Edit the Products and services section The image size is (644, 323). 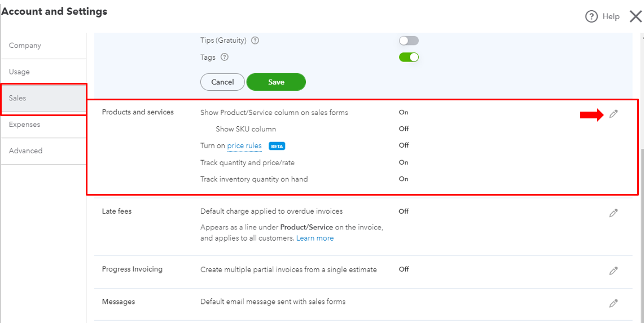[614, 114]
